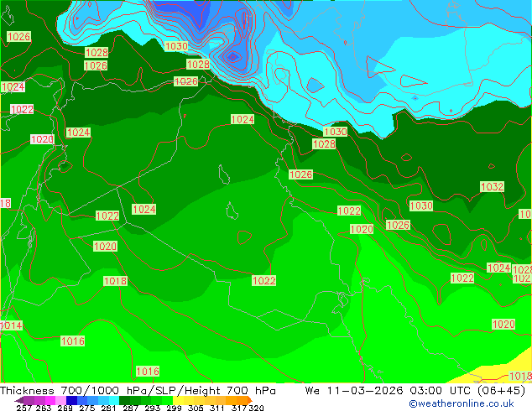Pick the orange arrow at legend's right end

(x=250, y=400)
